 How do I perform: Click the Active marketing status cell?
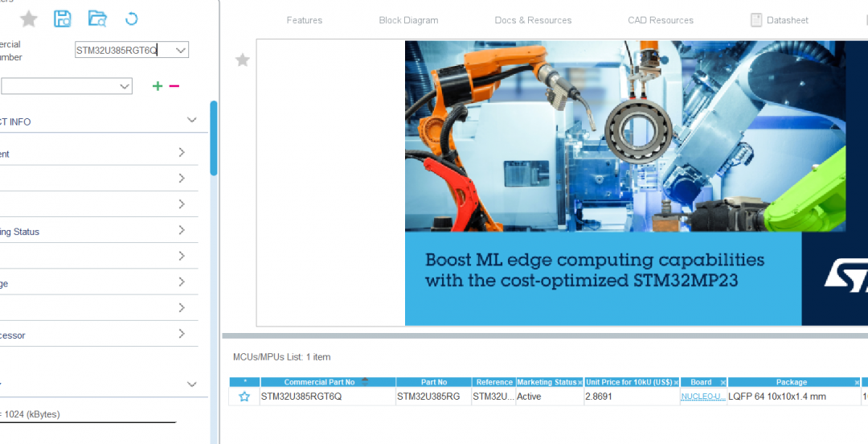point(550,397)
